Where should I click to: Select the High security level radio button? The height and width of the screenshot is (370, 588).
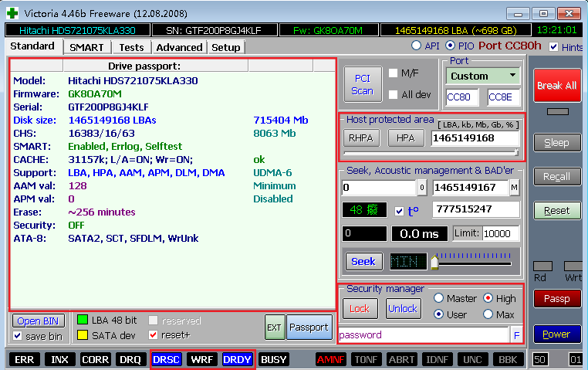(x=488, y=298)
